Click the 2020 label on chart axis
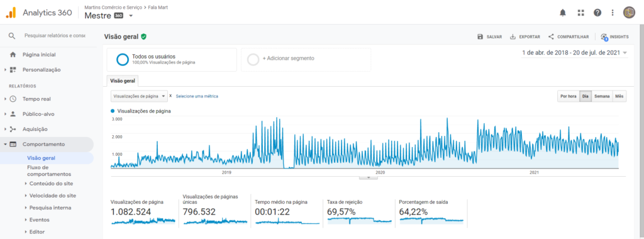 [380, 173]
